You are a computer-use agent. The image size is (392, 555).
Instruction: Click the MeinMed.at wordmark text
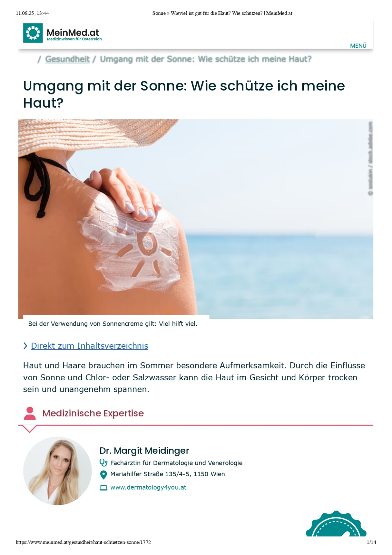point(73,33)
